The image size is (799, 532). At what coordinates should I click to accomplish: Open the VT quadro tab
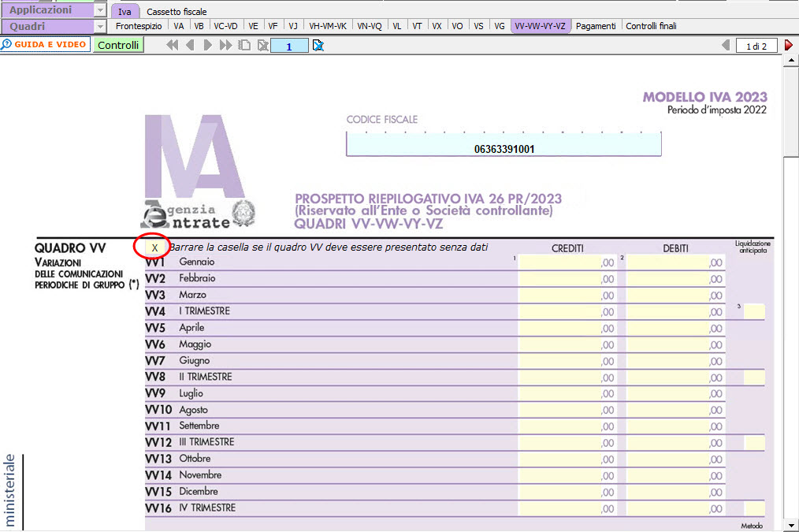[418, 26]
